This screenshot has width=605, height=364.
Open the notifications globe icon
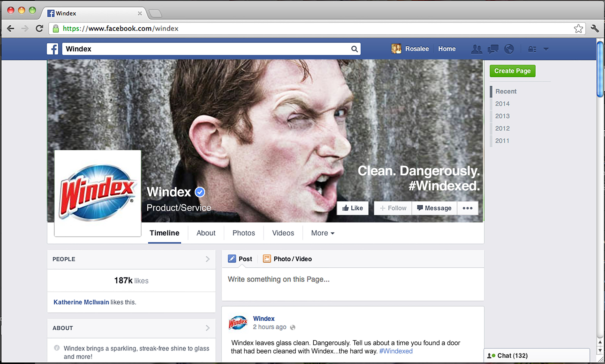(509, 49)
